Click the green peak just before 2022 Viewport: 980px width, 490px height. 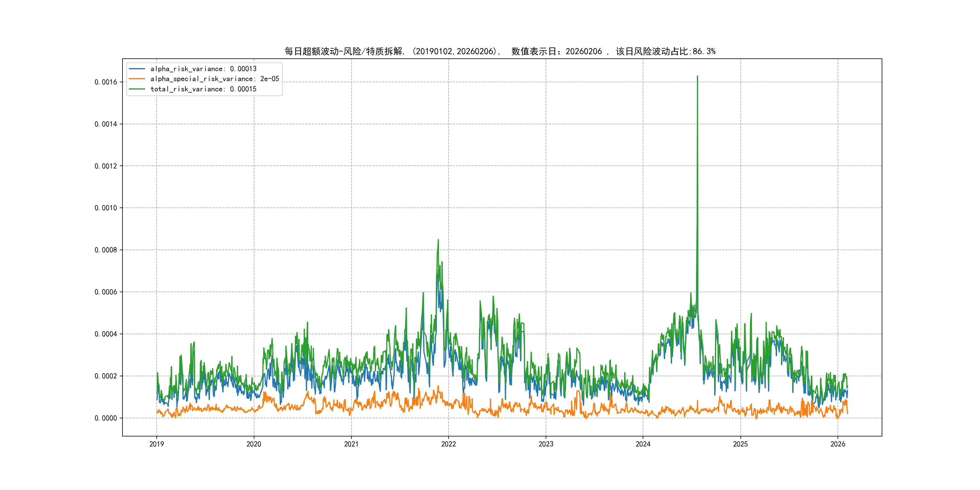point(438,240)
